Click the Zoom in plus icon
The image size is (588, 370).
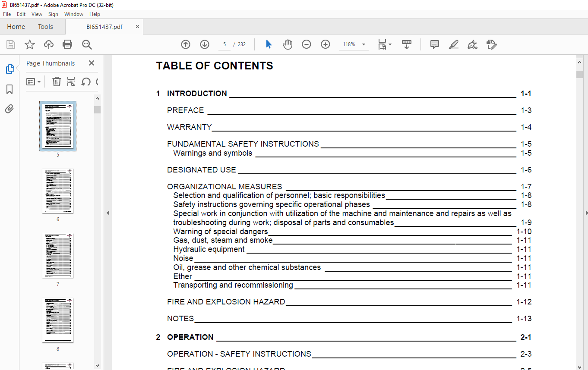pos(326,44)
